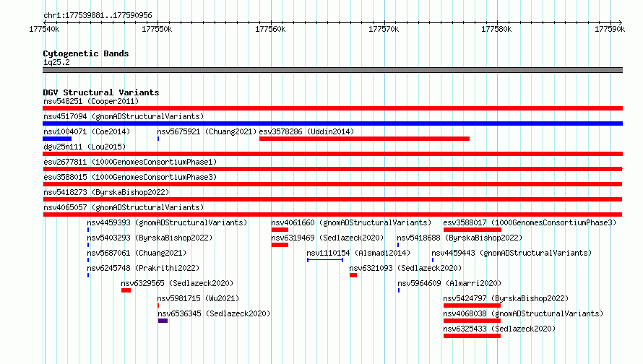Click the red bar under dgv25n111
Screen dimensions: 643x364
pyautogui.click(x=332, y=154)
